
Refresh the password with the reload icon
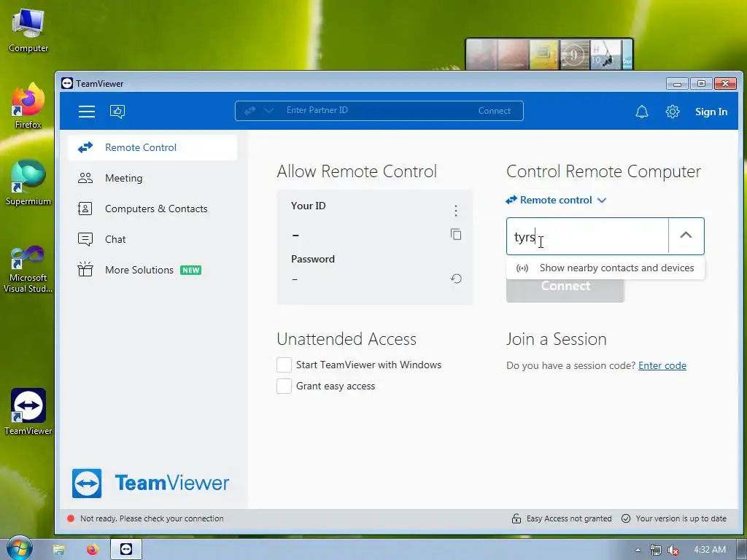coord(456,279)
